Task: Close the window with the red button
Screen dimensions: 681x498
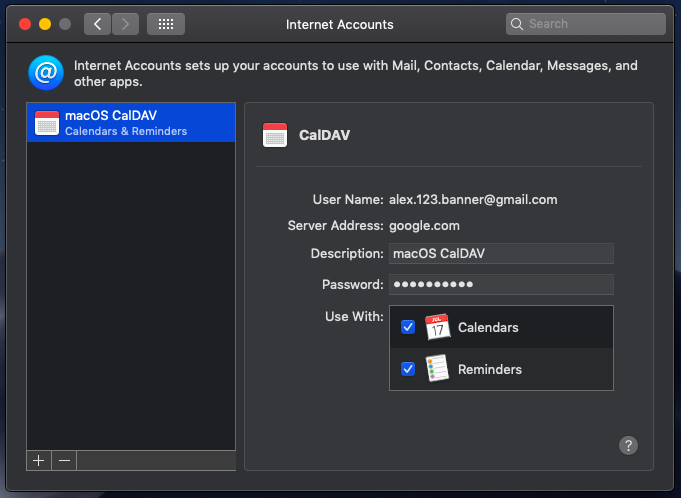Action: pyautogui.click(x=25, y=24)
